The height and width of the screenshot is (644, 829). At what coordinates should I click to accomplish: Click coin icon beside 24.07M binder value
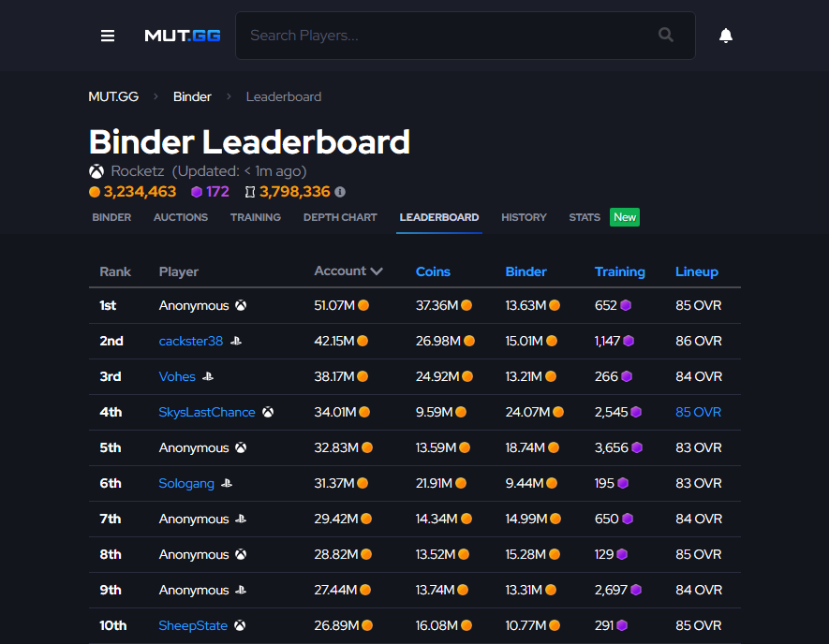click(557, 412)
